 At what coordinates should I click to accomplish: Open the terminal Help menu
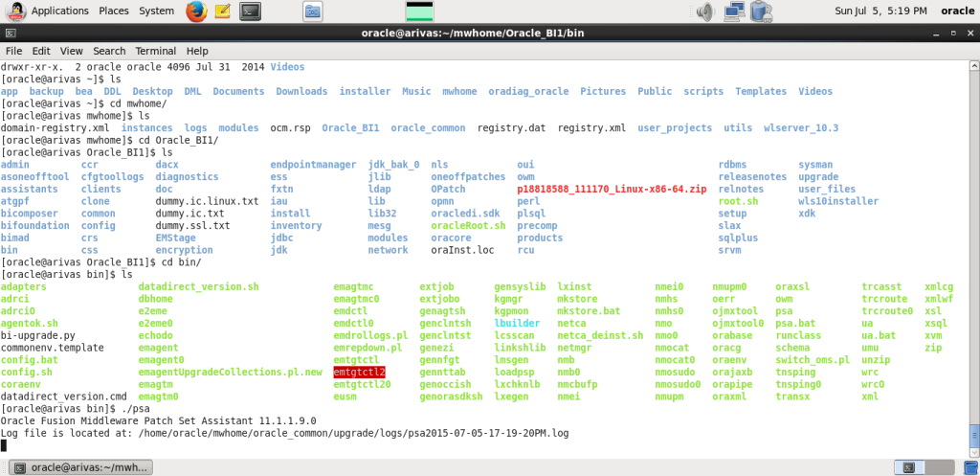pyautogui.click(x=197, y=51)
